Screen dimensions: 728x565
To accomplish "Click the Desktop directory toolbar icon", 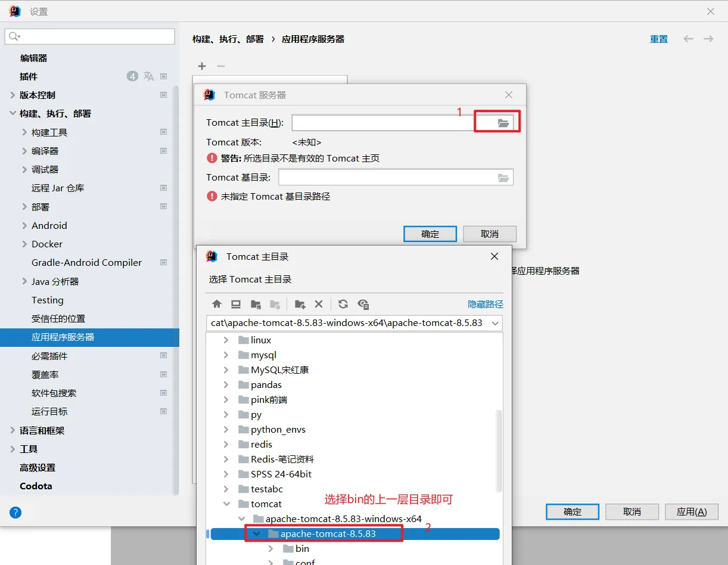I will [x=236, y=304].
